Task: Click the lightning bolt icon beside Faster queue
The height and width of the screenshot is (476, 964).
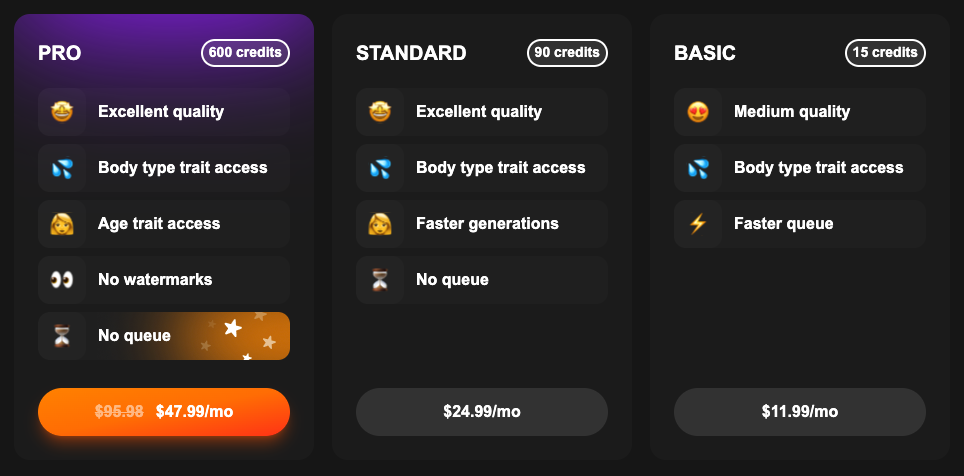Action: point(698,224)
